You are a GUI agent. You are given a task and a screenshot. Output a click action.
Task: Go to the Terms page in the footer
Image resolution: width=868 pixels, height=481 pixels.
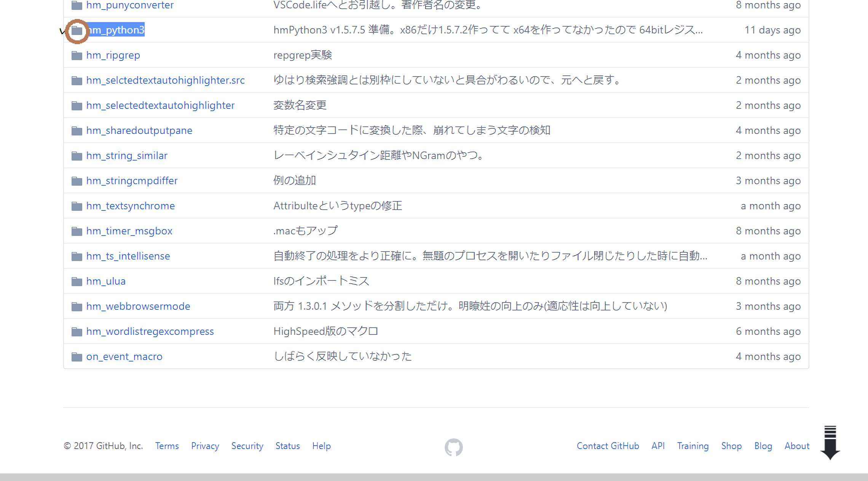coord(167,446)
